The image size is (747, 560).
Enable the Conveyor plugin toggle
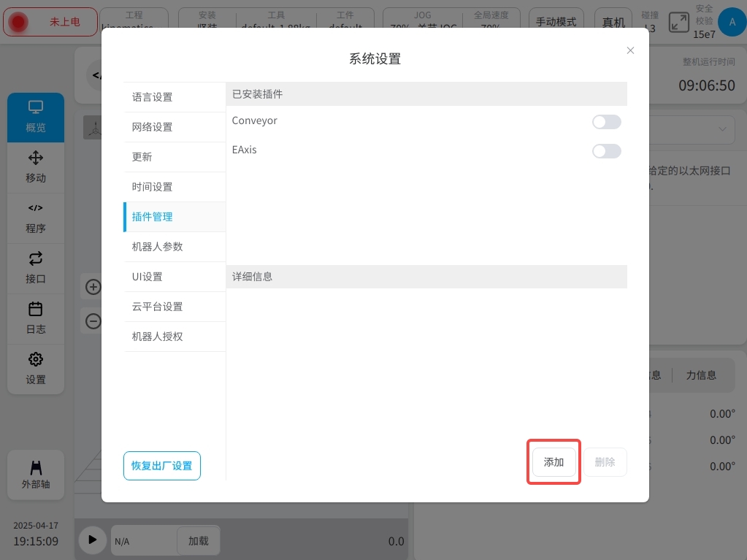coord(606,122)
